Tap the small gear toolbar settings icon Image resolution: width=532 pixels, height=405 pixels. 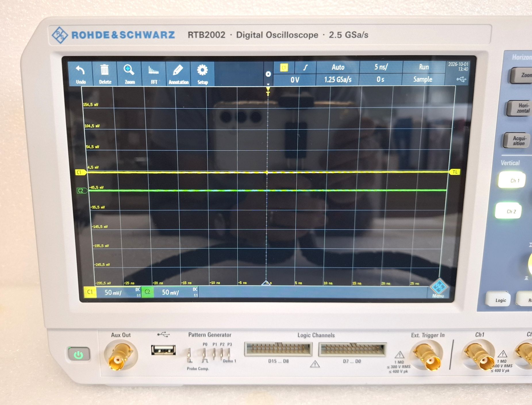pyautogui.click(x=268, y=74)
